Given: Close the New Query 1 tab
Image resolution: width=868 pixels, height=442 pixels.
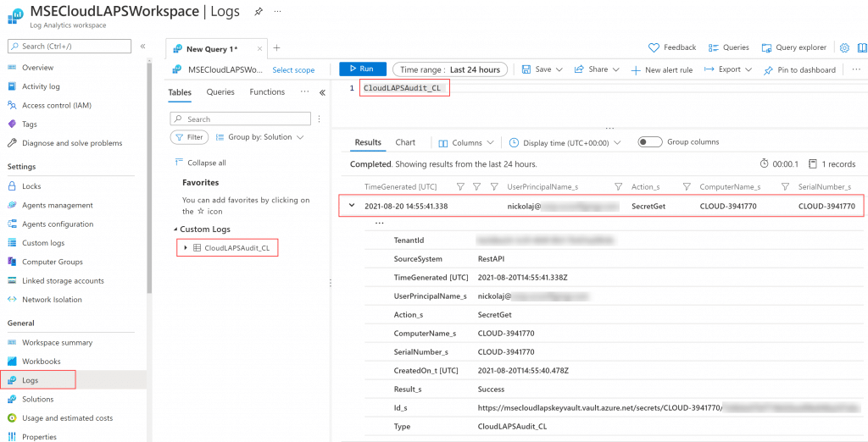Looking at the screenshot, I should (x=259, y=48).
